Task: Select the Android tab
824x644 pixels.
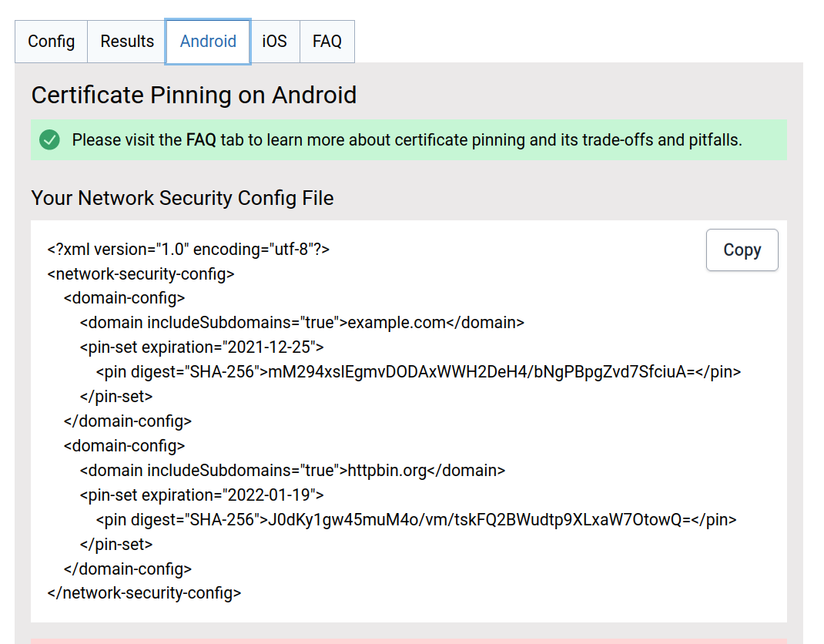Action: click(208, 42)
